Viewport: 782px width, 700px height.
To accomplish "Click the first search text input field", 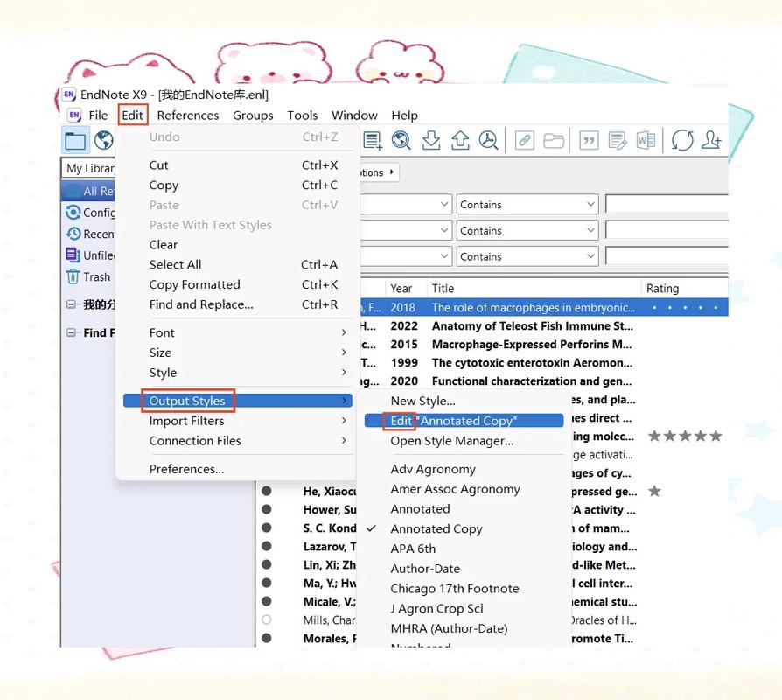I will [667, 205].
